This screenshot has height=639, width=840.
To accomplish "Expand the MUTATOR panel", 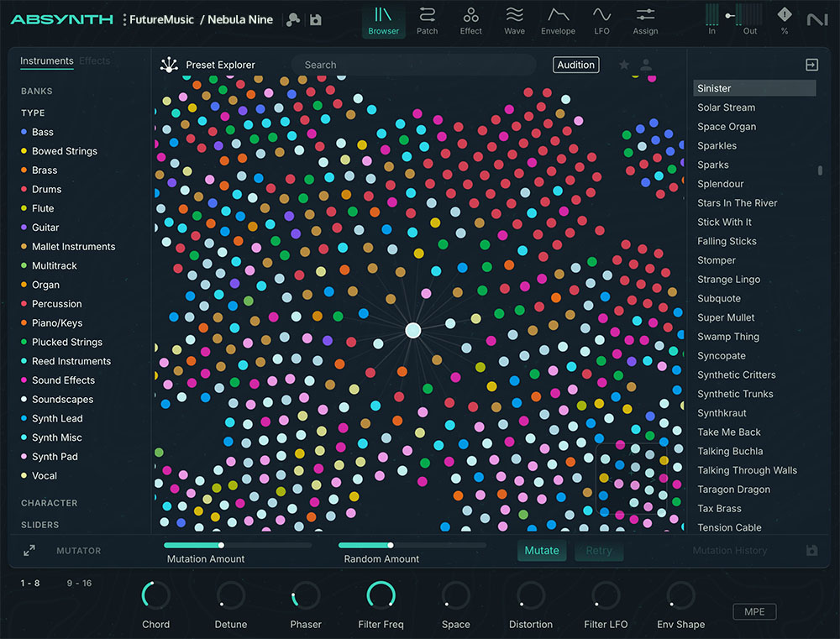I will [x=29, y=550].
